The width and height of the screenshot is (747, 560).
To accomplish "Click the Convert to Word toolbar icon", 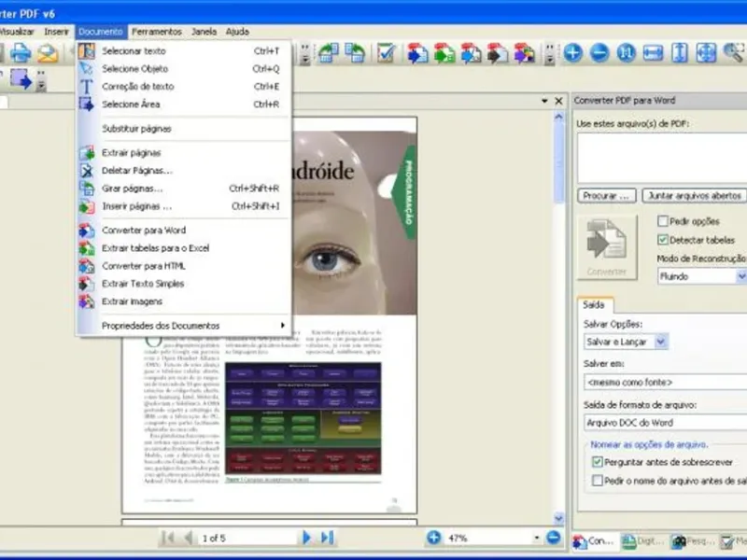I will pos(417,53).
